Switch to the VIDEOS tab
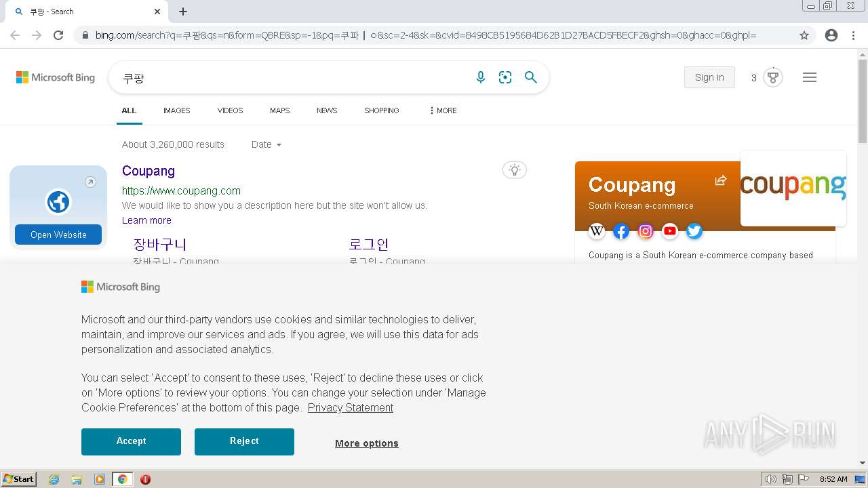Image resolution: width=868 pixels, height=488 pixels. [x=230, y=110]
